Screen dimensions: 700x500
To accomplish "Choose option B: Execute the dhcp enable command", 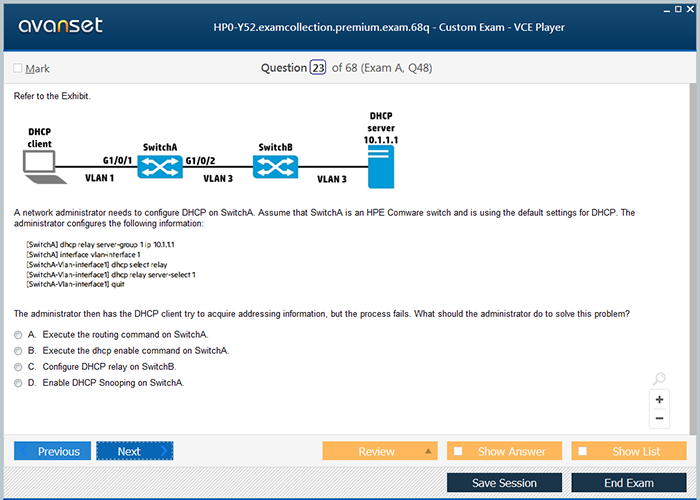I will [18, 350].
